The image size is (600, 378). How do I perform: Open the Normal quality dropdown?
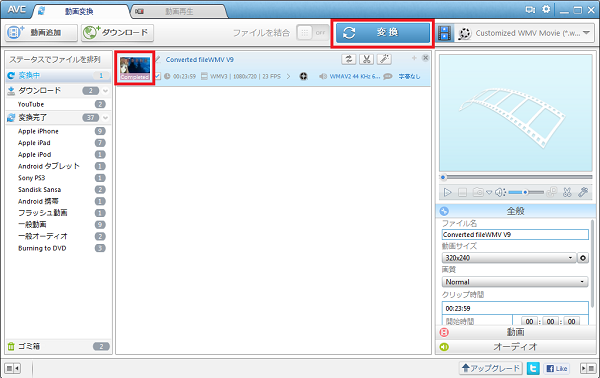pos(515,282)
